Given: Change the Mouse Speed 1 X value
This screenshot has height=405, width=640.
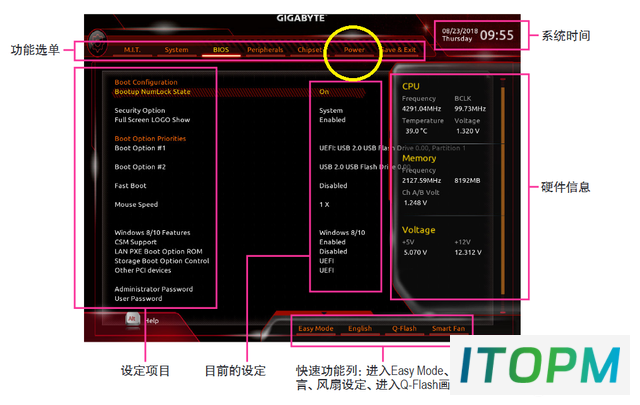Looking at the screenshot, I should pos(324,205).
